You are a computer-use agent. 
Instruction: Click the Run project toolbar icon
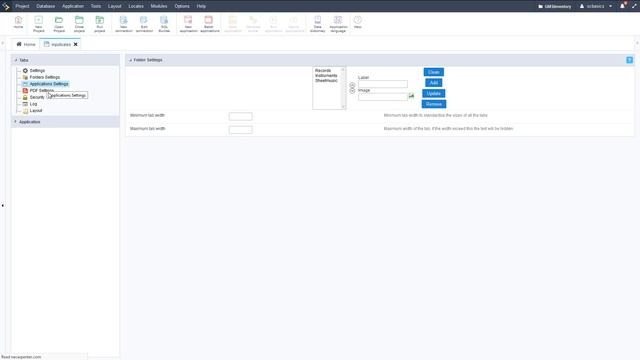100,24
